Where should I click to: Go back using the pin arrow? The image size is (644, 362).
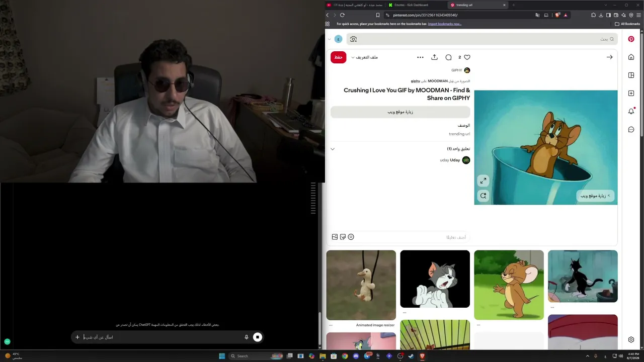[x=609, y=57]
